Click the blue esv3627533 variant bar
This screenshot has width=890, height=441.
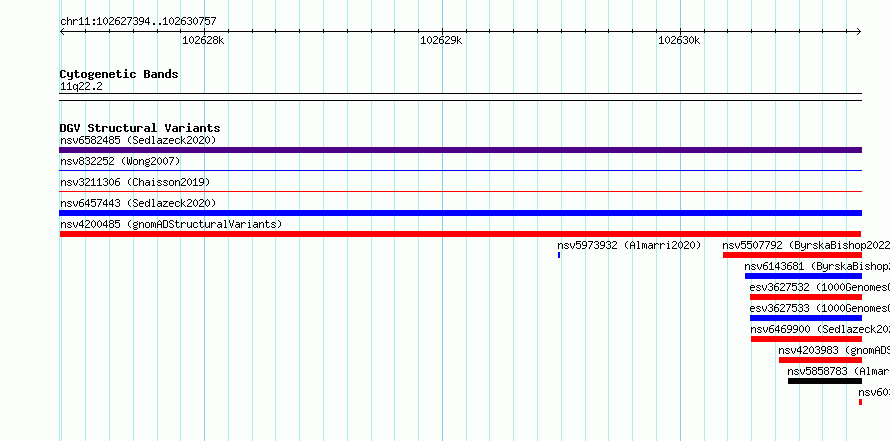(x=806, y=318)
